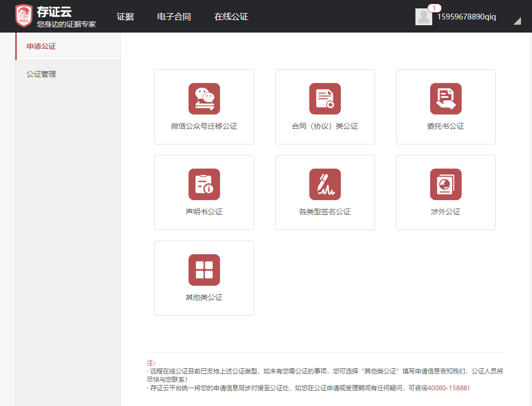The image size is (532, 406).
Task: Expand the account dropdown triangle
Action: (517, 21)
